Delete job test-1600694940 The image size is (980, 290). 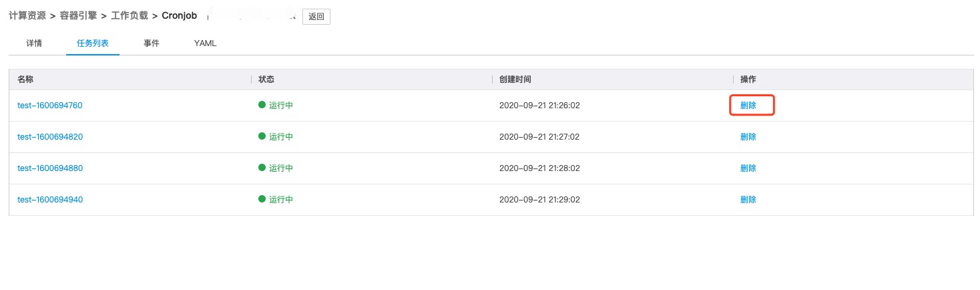coord(748,200)
